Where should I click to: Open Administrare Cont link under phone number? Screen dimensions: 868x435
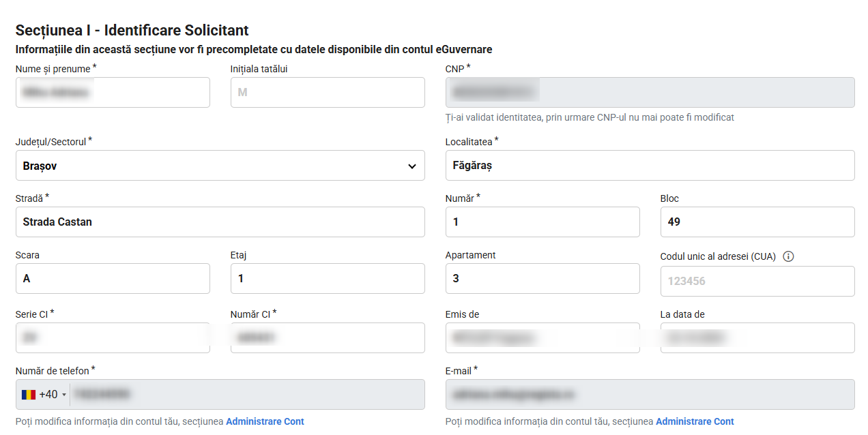[x=265, y=421]
